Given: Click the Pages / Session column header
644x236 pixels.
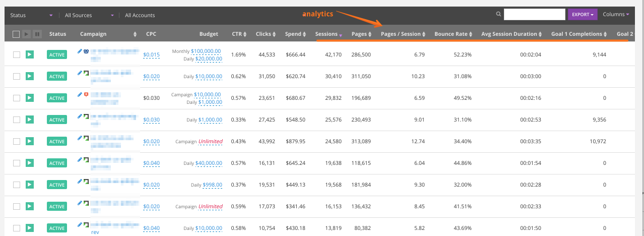Looking at the screenshot, I should (403, 34).
